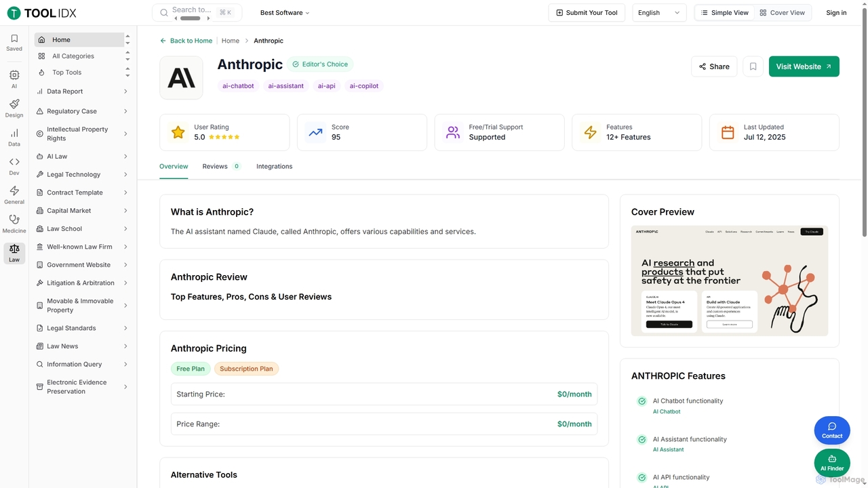
Task: Open the English language dropdown
Action: pyautogui.click(x=659, y=13)
